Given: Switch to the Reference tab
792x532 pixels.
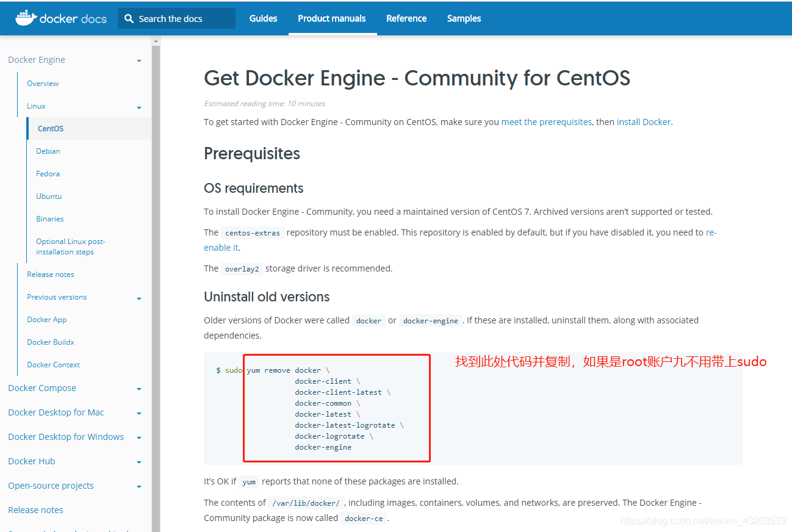Looking at the screenshot, I should click(x=406, y=18).
